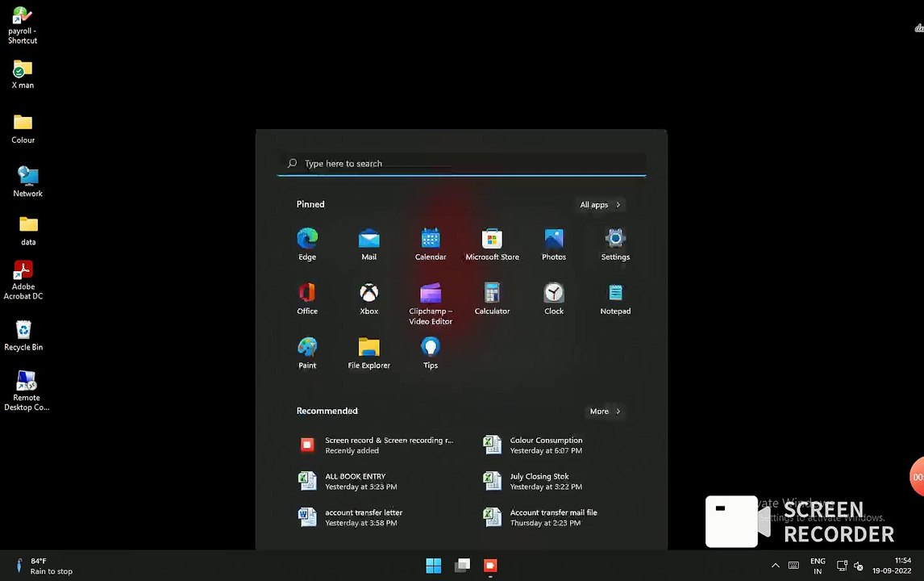Select Adobe Acrobat DC desktop icon
Image resolution: width=924 pixels, height=581 pixels.
23,280
